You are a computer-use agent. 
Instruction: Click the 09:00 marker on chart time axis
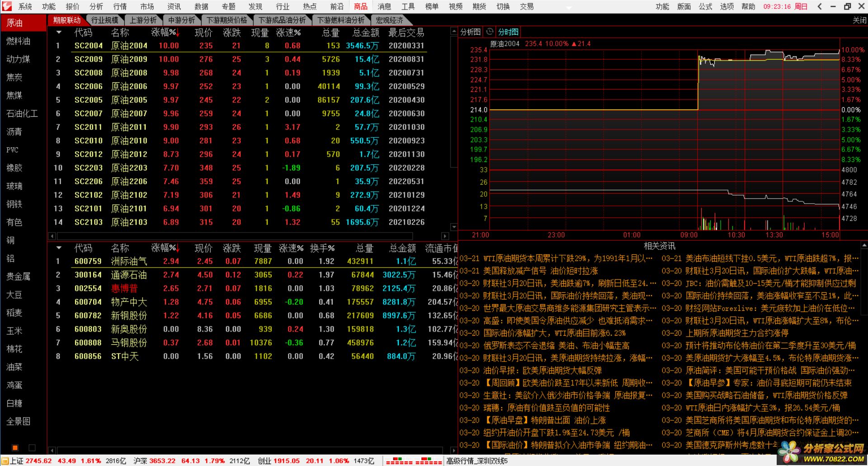tap(689, 235)
